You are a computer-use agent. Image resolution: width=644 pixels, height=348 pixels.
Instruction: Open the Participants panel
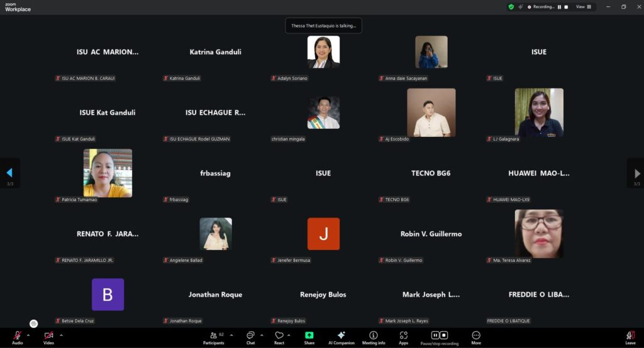point(214,336)
